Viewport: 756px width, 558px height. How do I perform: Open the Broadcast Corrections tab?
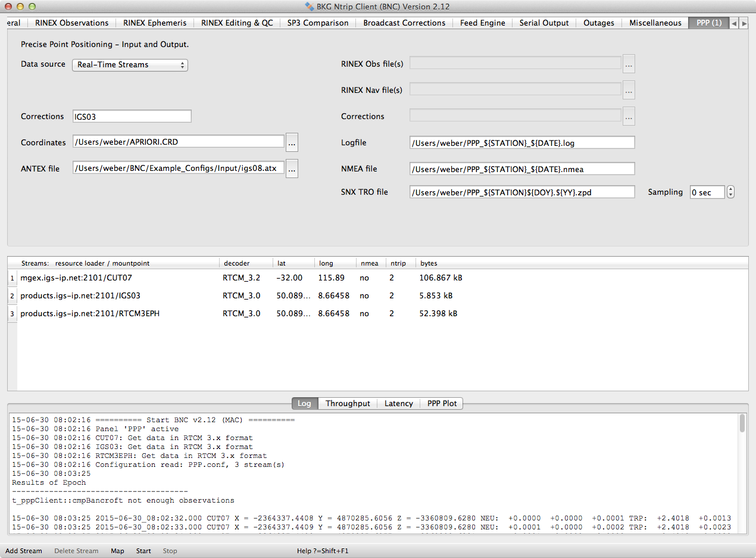(x=404, y=23)
